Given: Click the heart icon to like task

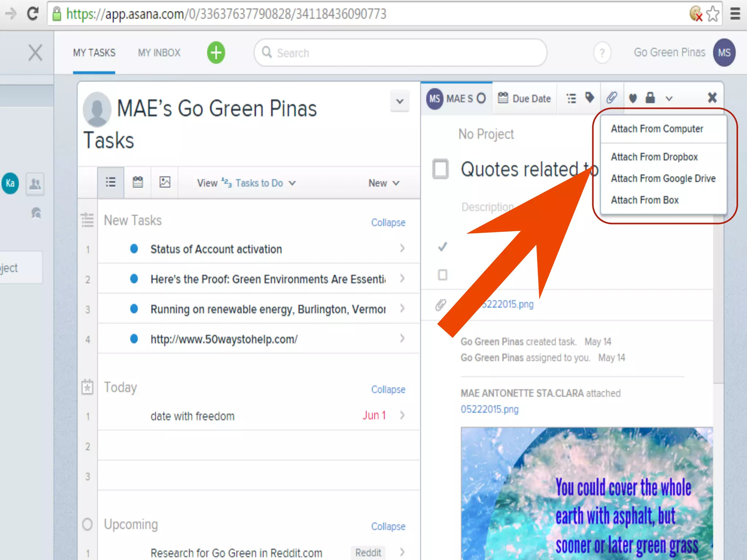Looking at the screenshot, I should tap(633, 98).
